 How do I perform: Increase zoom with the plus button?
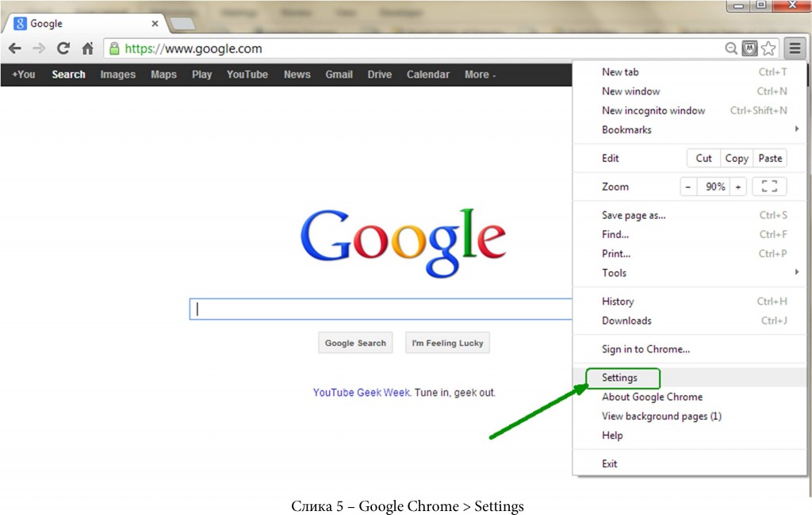[x=738, y=186]
